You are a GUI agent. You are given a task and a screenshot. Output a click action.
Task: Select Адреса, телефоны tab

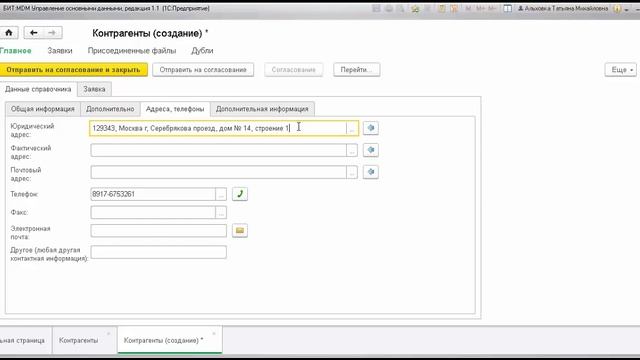(x=175, y=109)
